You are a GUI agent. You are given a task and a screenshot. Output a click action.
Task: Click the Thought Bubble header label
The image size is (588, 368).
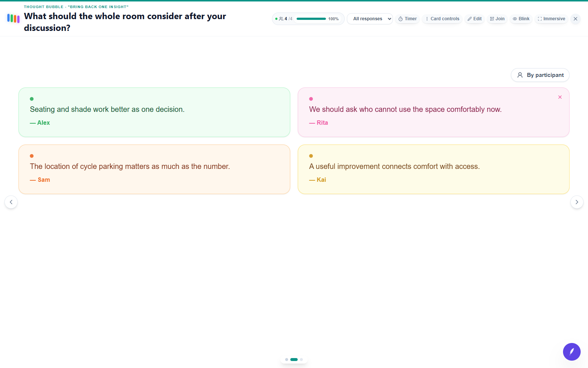tap(76, 7)
